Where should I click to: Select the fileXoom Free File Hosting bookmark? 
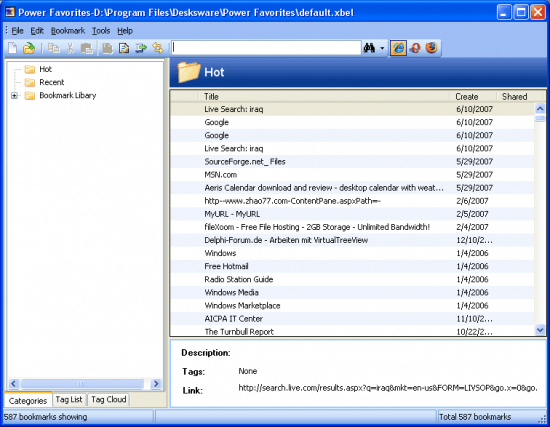pyautogui.click(x=353, y=227)
